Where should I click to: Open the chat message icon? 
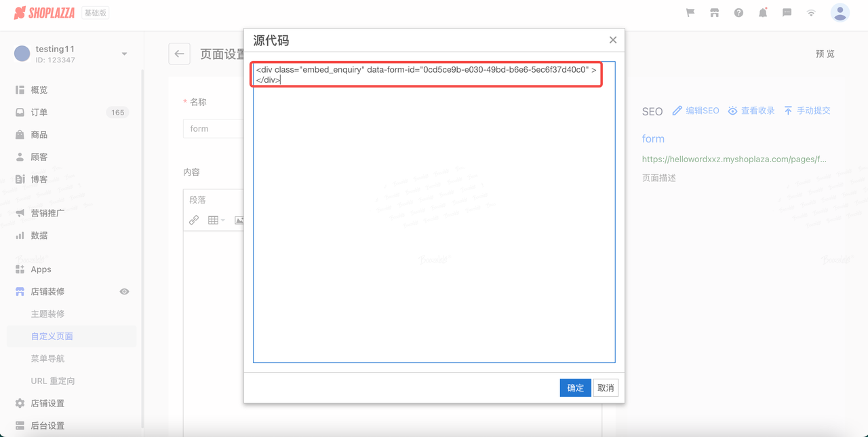click(787, 13)
